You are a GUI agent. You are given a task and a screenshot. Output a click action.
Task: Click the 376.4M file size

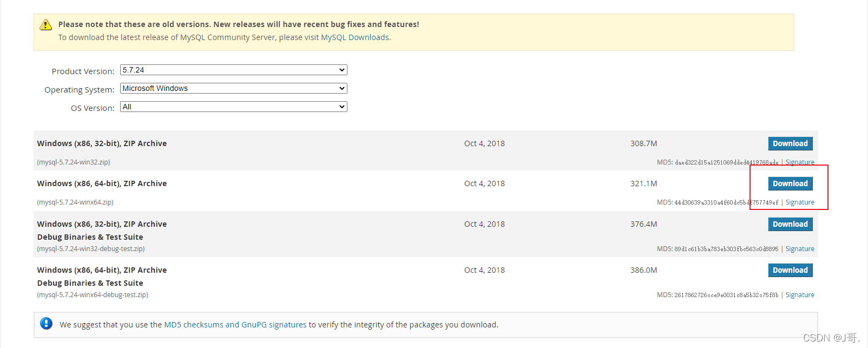(x=643, y=224)
